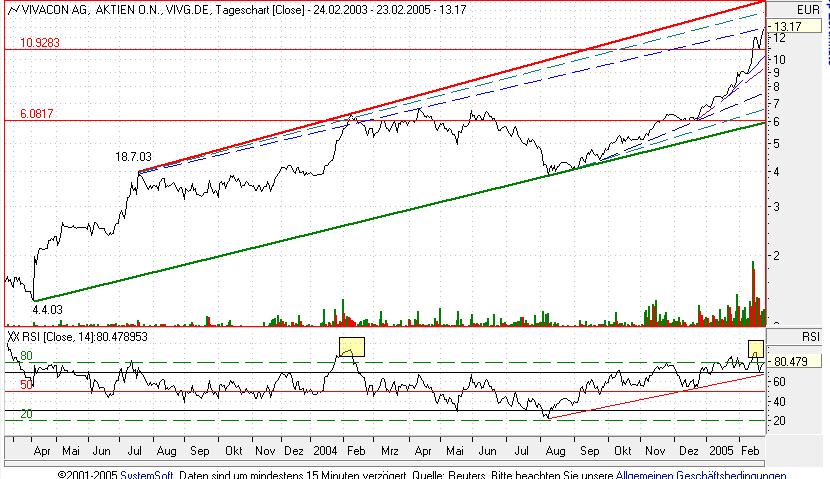Click the 2004 year label on time axis
The height and width of the screenshot is (479, 830).
(324, 450)
